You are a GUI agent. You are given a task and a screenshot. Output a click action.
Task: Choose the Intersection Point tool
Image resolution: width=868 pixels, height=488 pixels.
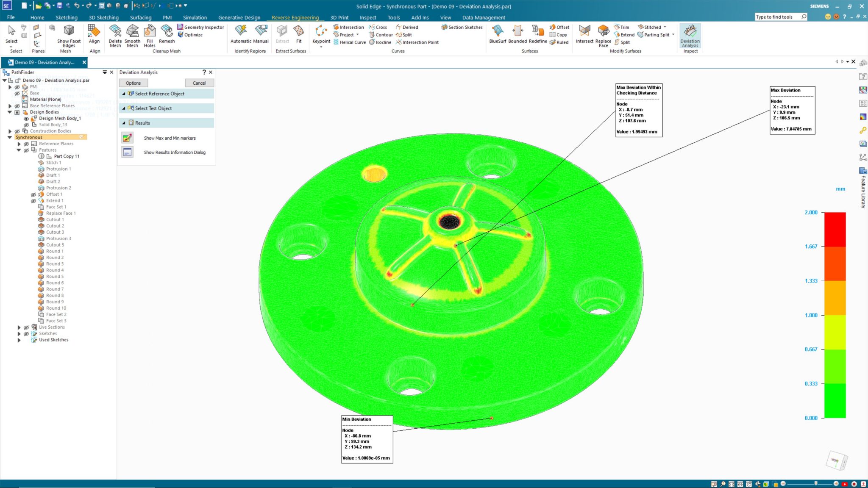(417, 42)
